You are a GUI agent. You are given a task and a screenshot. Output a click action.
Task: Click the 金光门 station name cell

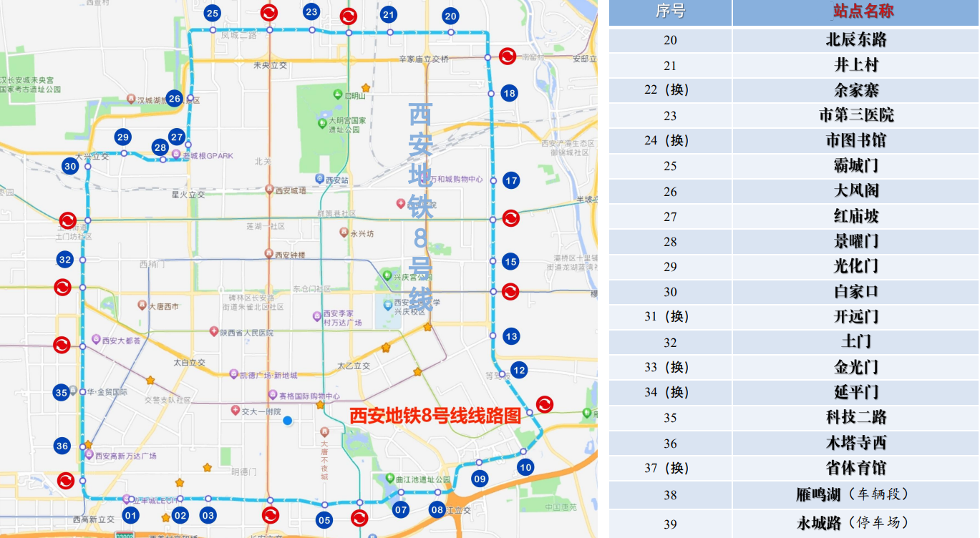(x=856, y=367)
